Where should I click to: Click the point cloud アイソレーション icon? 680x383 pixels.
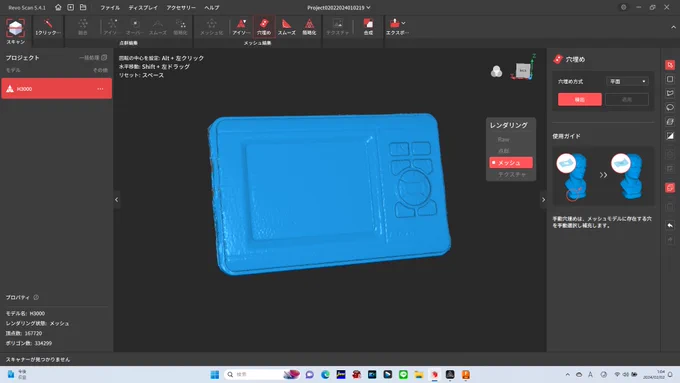pos(112,27)
